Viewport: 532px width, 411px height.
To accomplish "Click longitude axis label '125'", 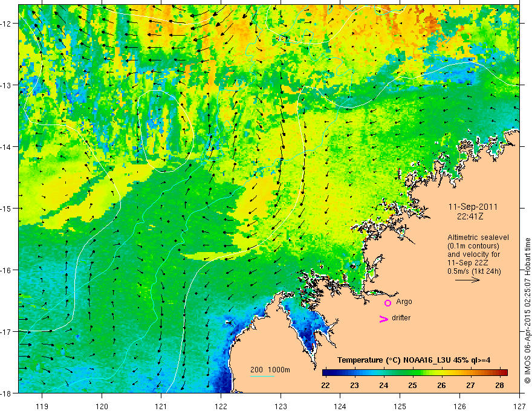I will point(400,406).
